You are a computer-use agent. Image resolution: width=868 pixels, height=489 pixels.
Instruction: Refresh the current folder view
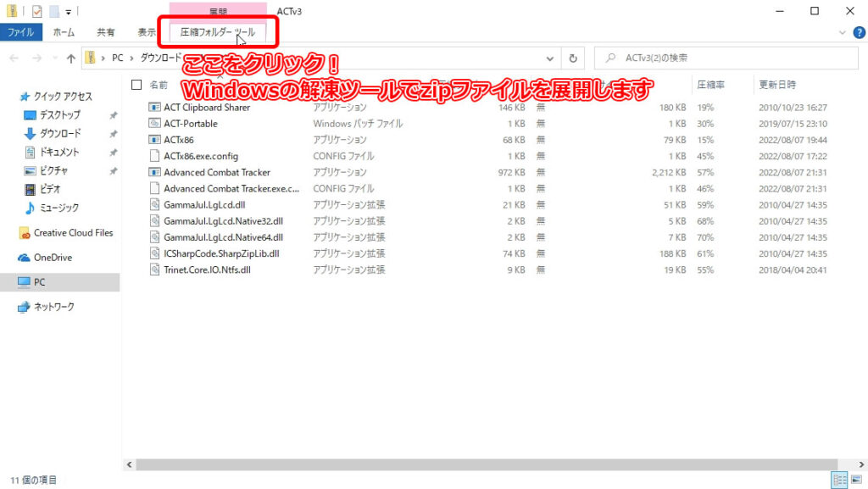(574, 58)
